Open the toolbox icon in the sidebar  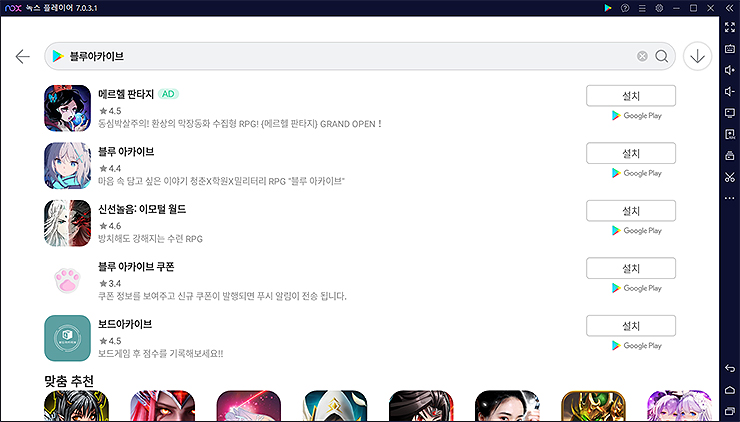tap(730, 155)
